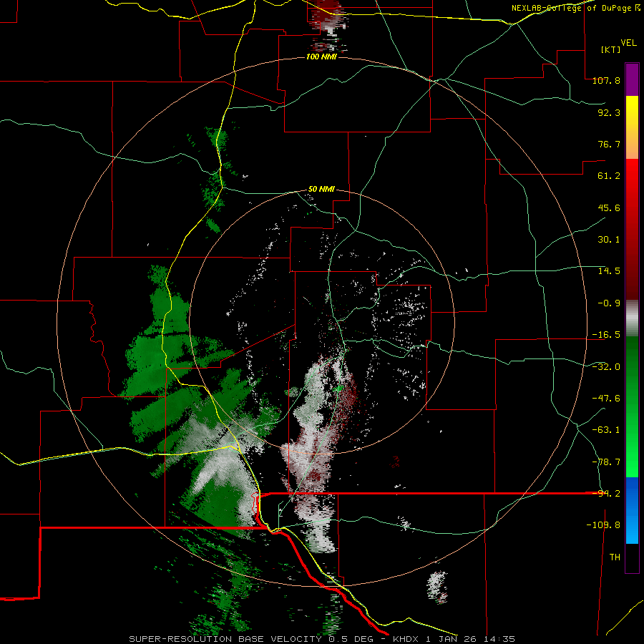The width and height of the screenshot is (644, 644).
Task: Click the purple segment of the color bar
Action: tap(632, 79)
